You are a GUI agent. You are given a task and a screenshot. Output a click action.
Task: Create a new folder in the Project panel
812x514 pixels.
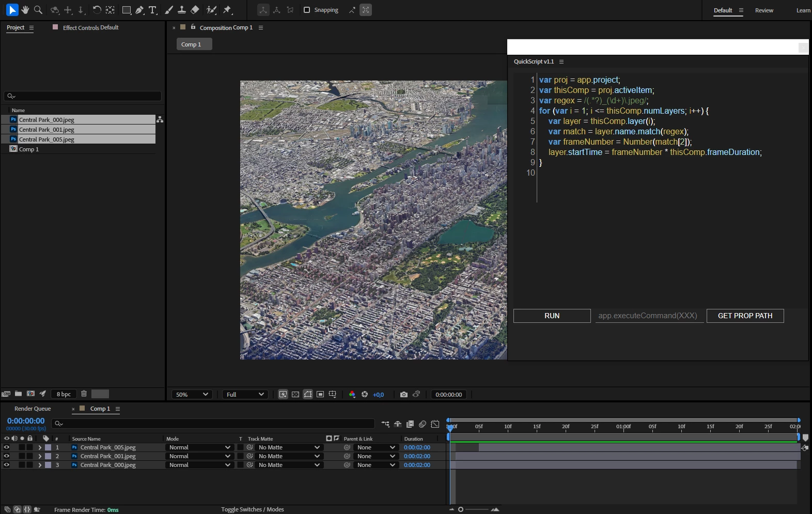(x=18, y=394)
